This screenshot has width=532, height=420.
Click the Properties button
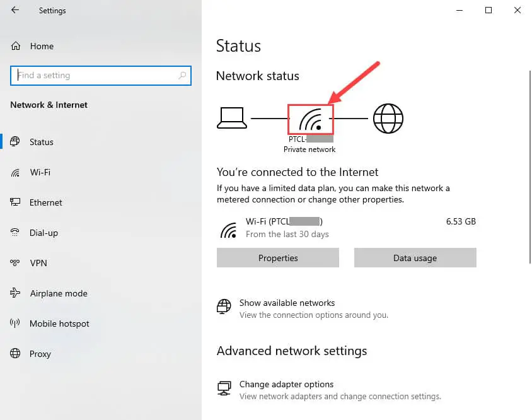coord(278,258)
